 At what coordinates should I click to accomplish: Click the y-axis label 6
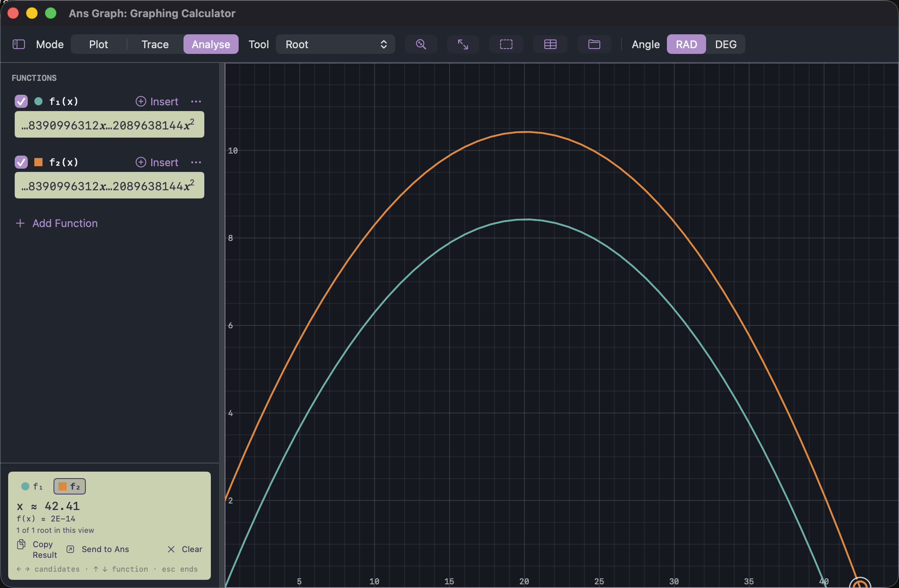click(230, 325)
